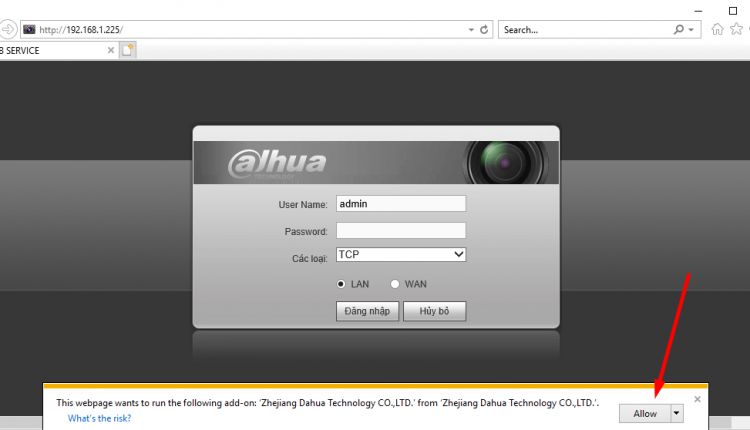Image resolution: width=750 pixels, height=430 pixels.
Task: Click the Đăng nhập login button
Action: (x=367, y=311)
